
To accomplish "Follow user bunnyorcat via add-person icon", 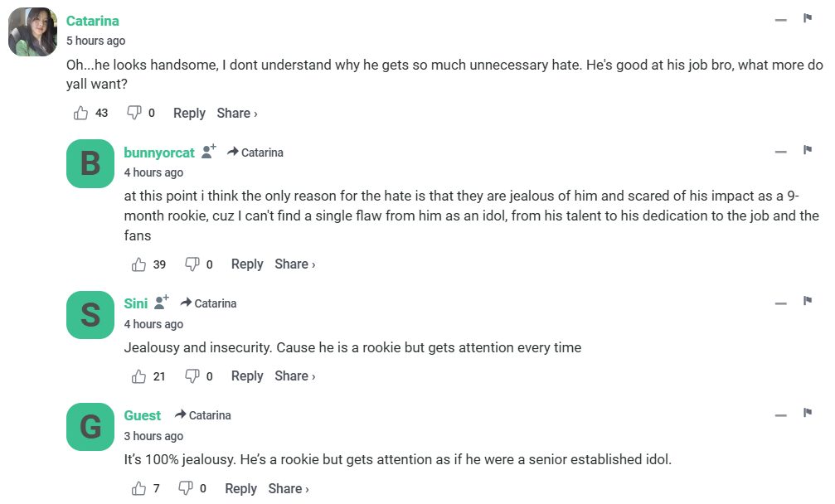I will (x=209, y=152).
